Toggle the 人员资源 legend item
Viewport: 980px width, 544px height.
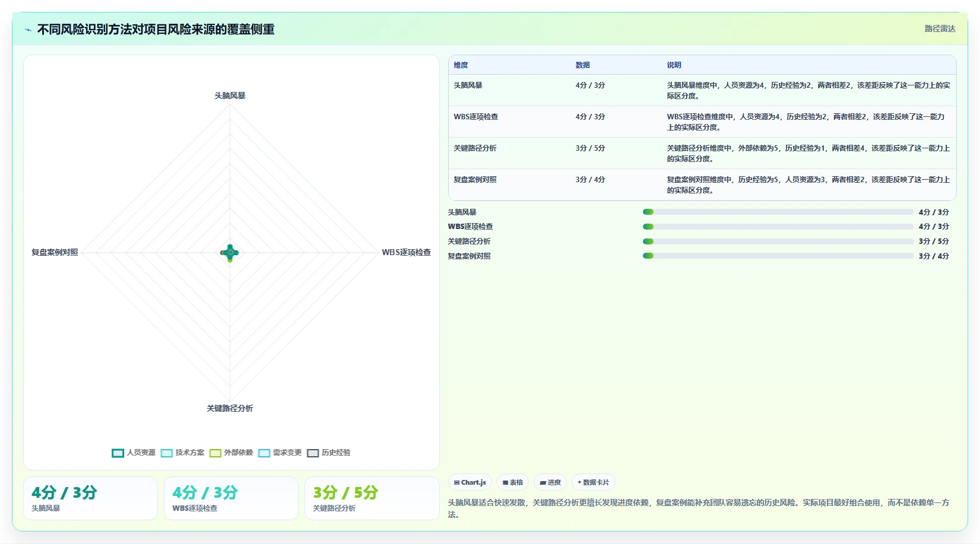[x=134, y=453]
